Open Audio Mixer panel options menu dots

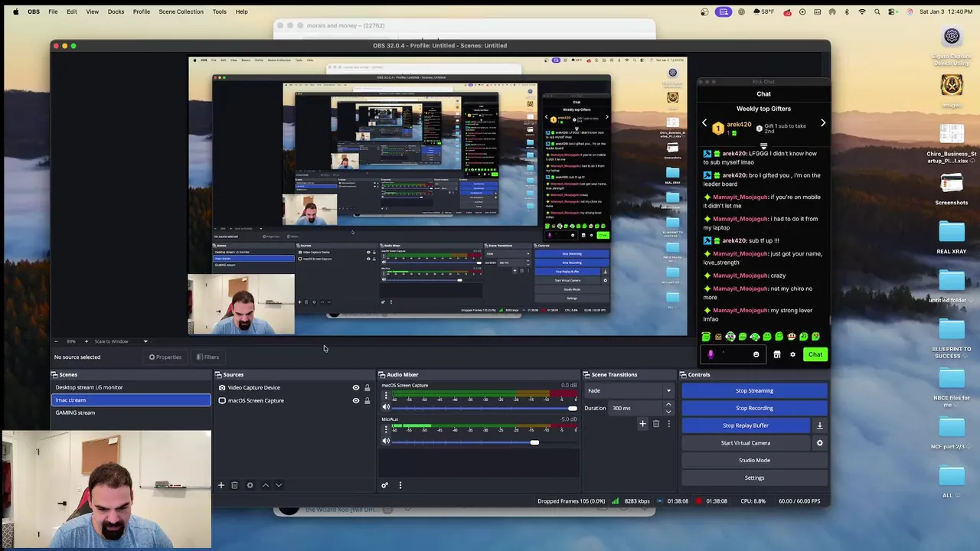[400, 485]
